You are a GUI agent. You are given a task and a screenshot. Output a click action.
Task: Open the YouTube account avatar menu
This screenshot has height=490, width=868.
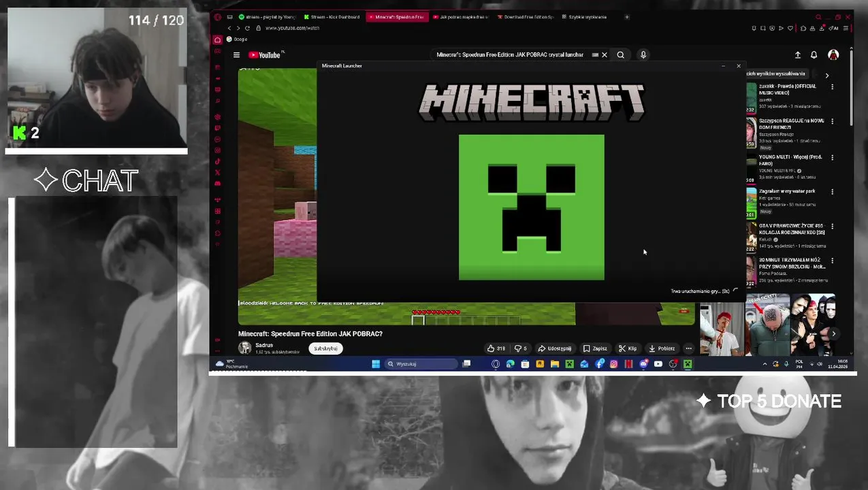(833, 55)
